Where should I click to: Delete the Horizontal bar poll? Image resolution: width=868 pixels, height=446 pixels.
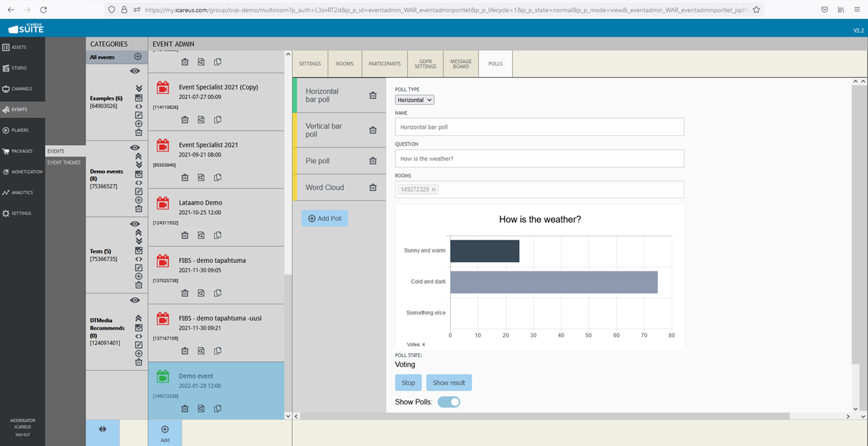(x=373, y=96)
